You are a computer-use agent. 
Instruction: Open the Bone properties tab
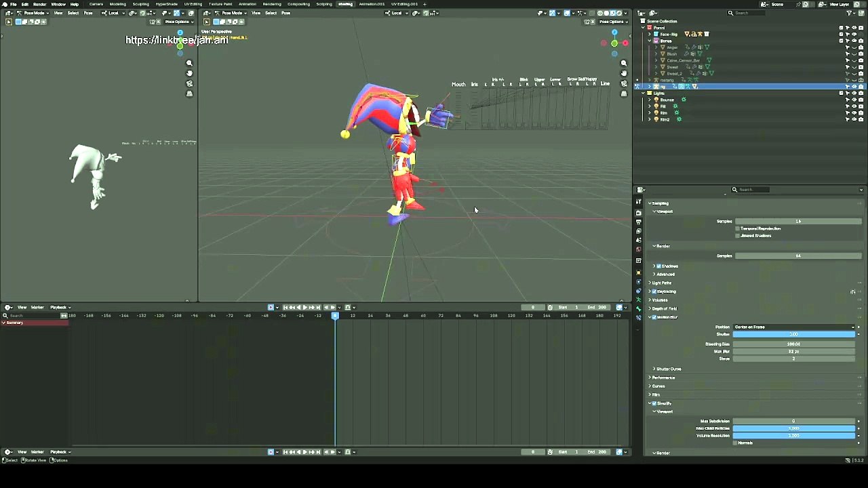638,308
